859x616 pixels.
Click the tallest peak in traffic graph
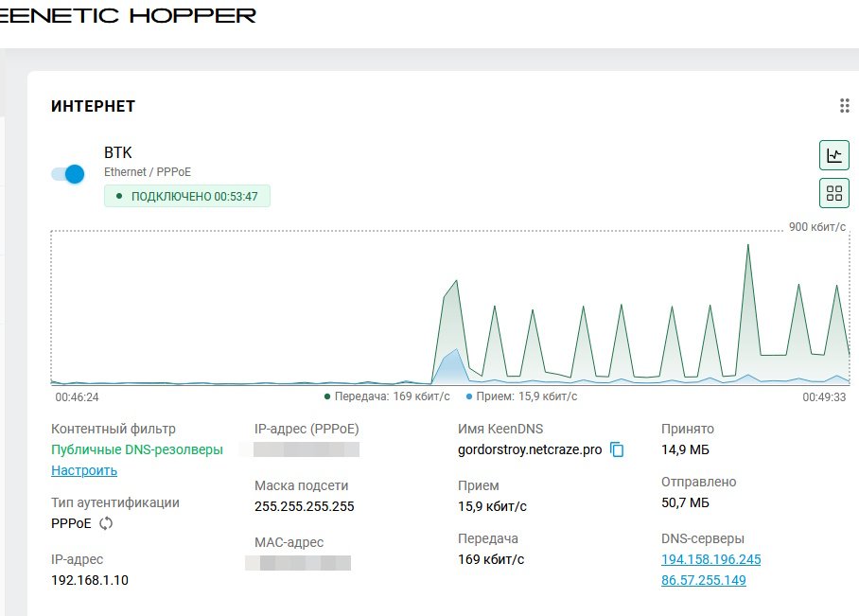[748, 247]
